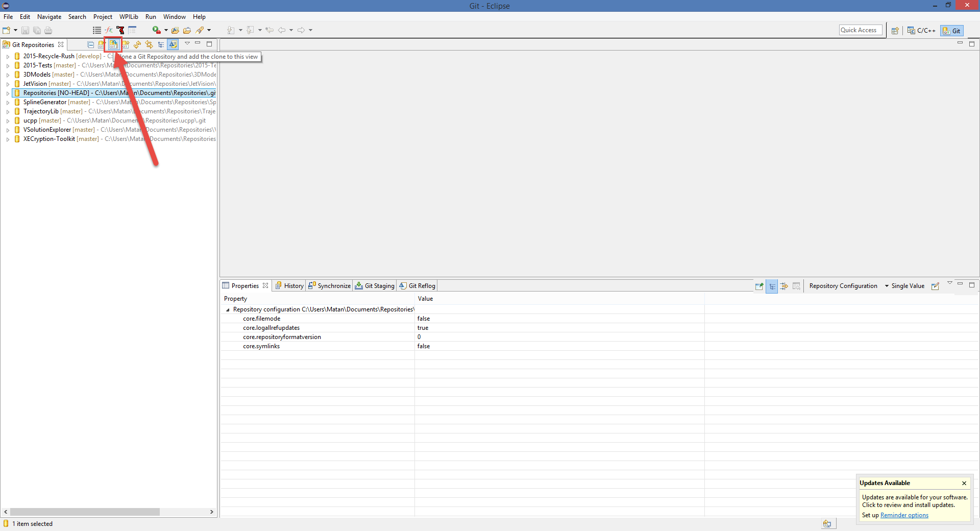This screenshot has height=531, width=980.
Task: Click Next Annotation toolbar icon
Action: point(231,30)
